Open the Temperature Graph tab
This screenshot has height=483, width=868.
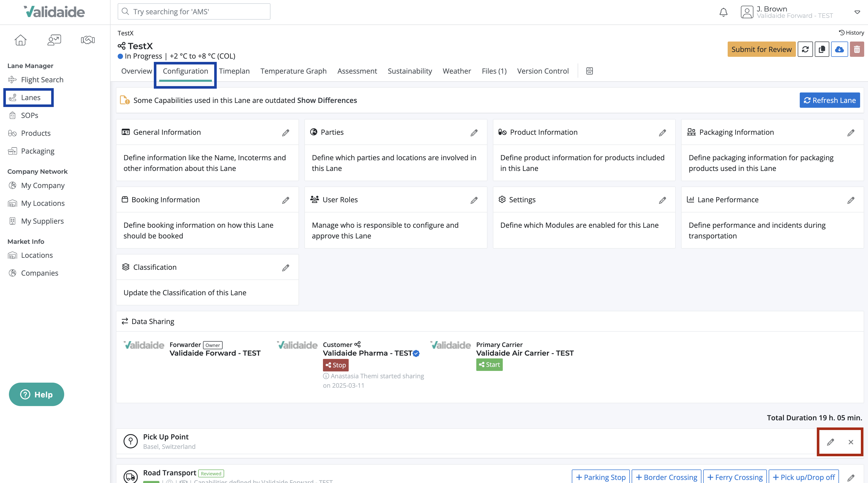(x=293, y=71)
